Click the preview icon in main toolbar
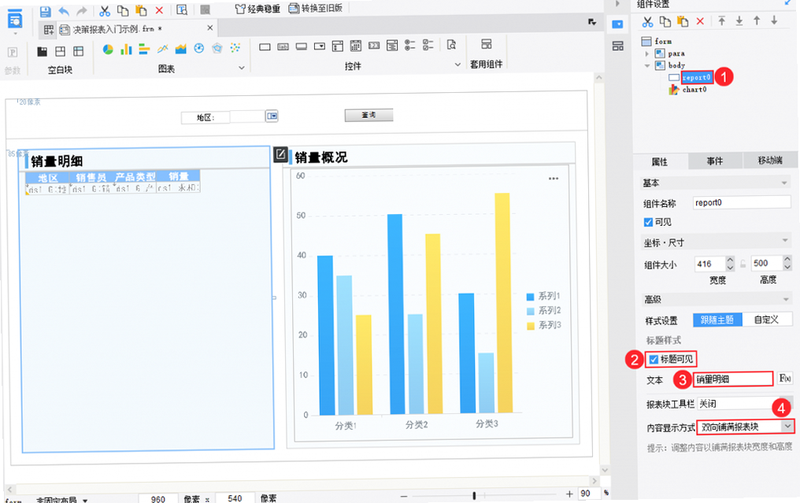Screen dimensions: 800x503 [182, 10]
